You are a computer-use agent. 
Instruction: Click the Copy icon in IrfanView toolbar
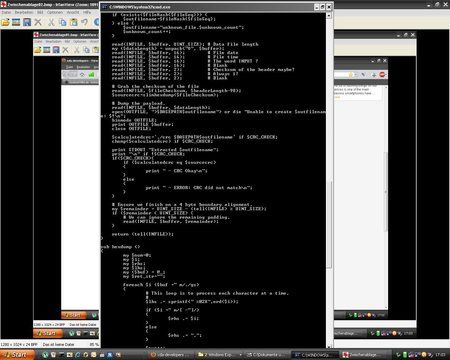pyautogui.click(x=62, y=22)
